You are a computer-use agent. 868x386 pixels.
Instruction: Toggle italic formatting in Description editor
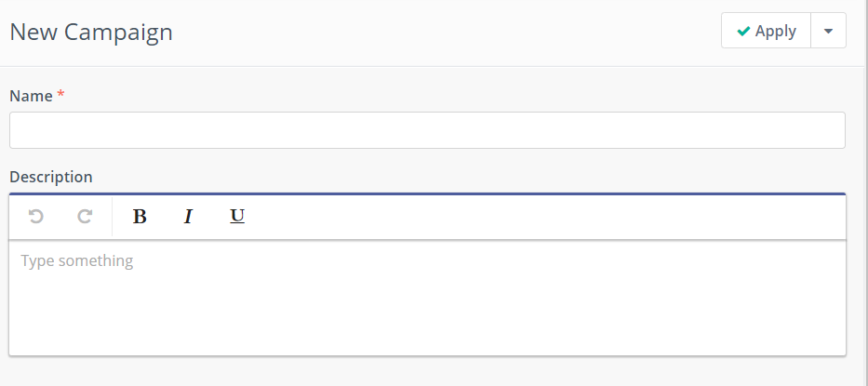pos(188,217)
